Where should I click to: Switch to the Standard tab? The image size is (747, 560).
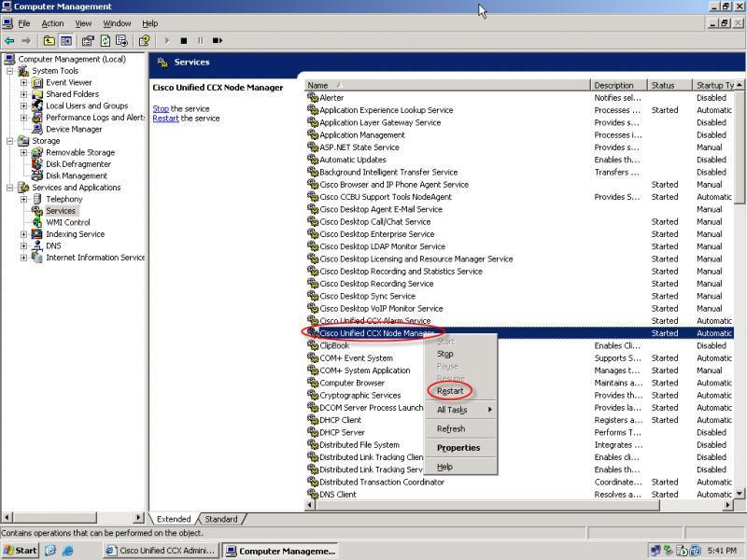tap(221, 519)
